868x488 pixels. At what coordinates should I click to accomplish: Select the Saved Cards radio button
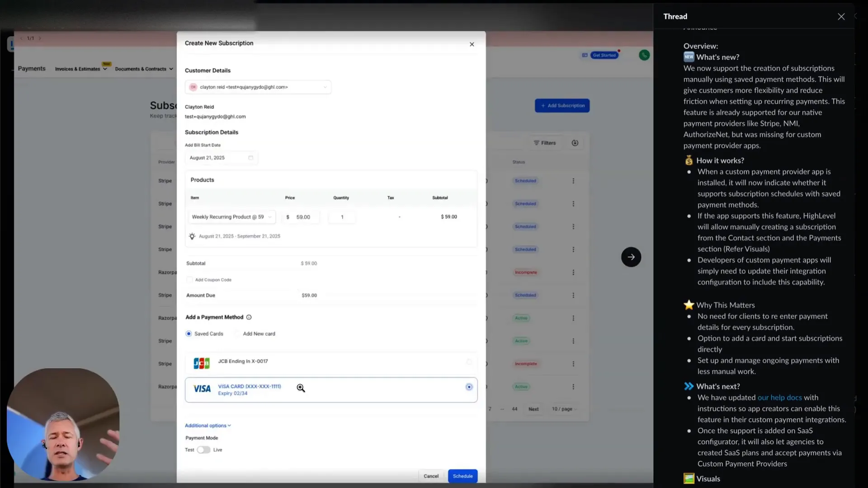[x=189, y=333]
